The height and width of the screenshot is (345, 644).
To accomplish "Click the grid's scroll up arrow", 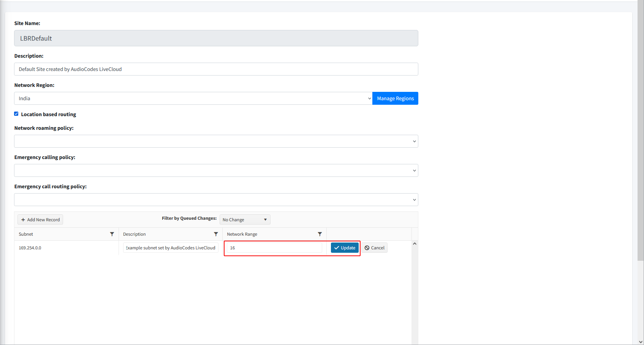I will click(415, 244).
